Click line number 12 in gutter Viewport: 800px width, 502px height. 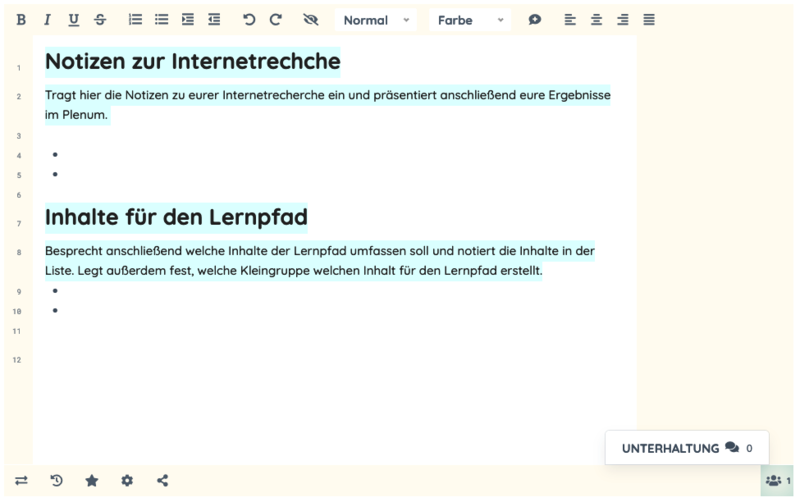[x=17, y=360]
